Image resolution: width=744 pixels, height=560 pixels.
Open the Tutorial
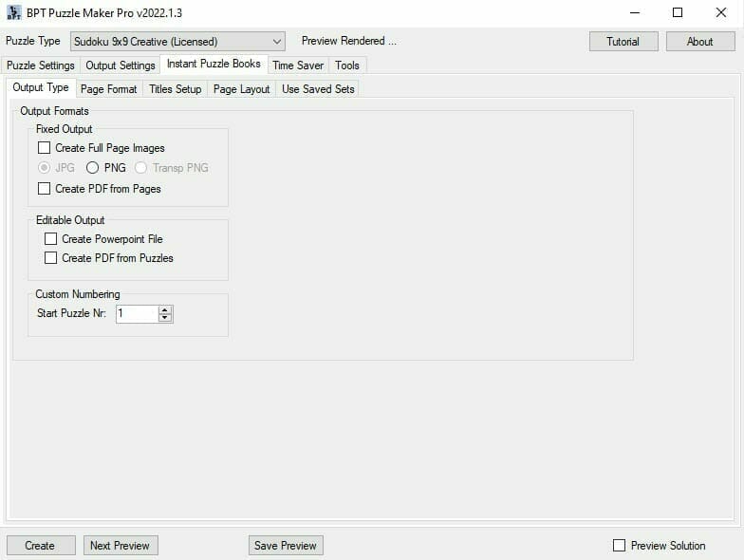[623, 42]
